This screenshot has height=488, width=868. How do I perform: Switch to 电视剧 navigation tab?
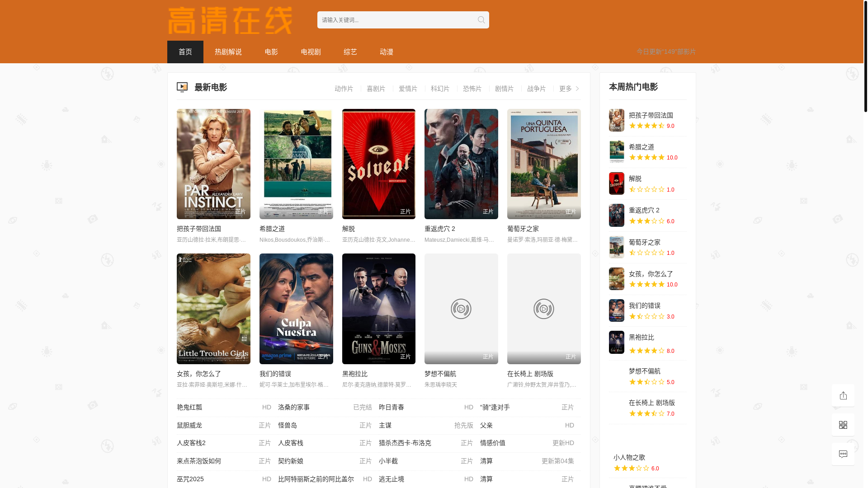pyautogui.click(x=311, y=52)
